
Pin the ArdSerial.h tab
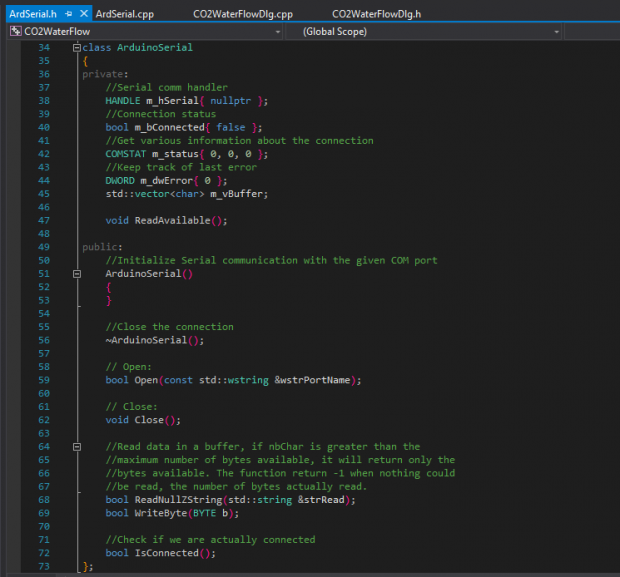tap(67, 13)
